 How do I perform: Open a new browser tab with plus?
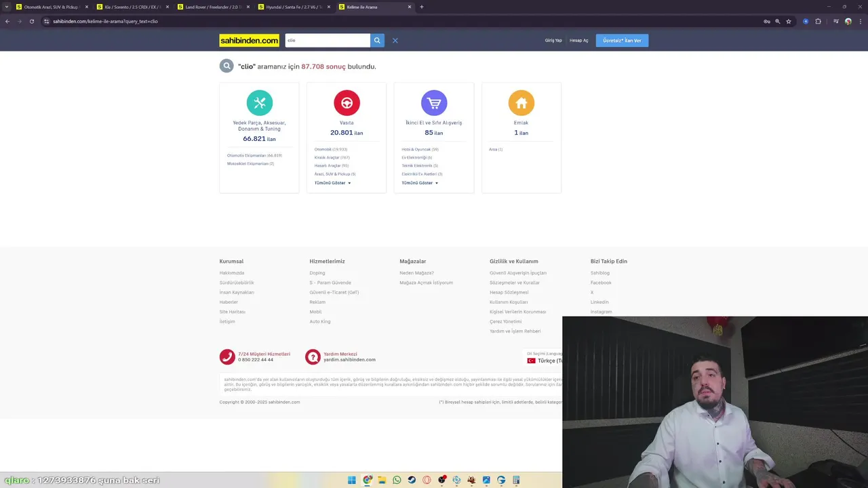click(422, 7)
